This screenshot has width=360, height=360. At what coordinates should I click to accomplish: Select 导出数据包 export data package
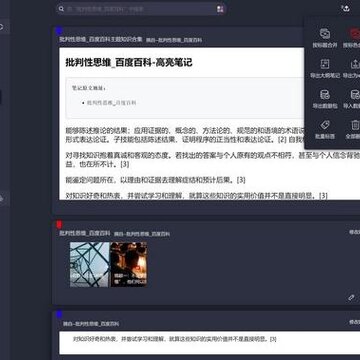[325, 99]
